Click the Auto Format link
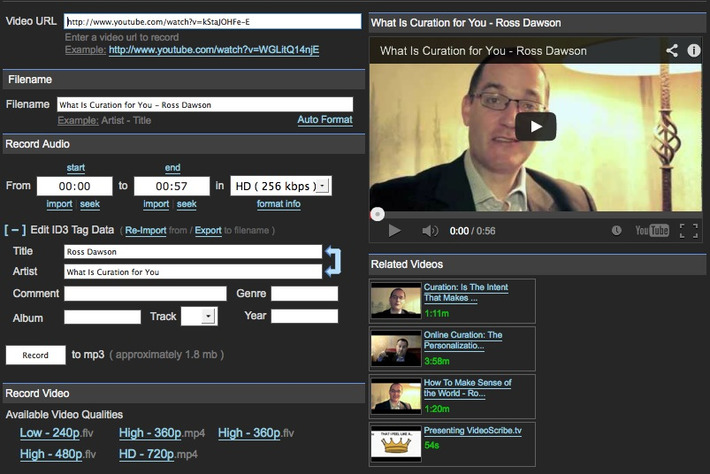Image resolution: width=710 pixels, height=474 pixels. click(x=325, y=120)
